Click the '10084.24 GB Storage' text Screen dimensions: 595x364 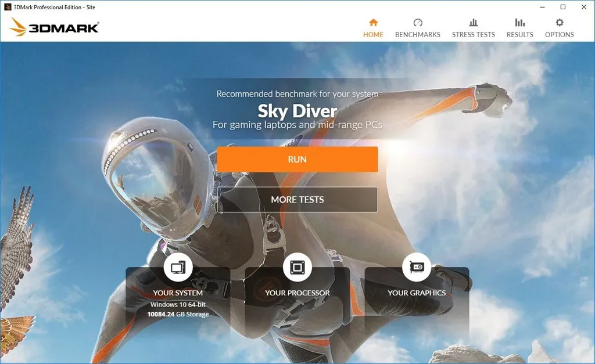point(178,314)
